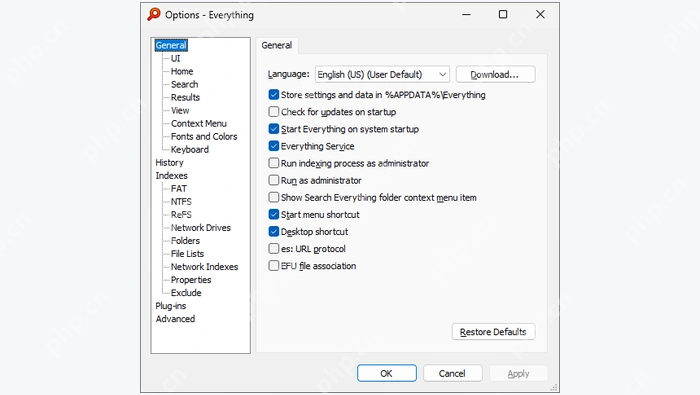The image size is (700, 395).
Task: Close the Options - Everything dialog
Action: [540, 15]
